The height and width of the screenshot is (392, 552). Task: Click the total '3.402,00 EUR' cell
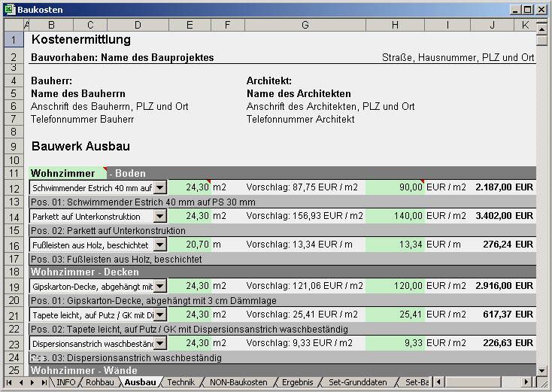[x=504, y=216]
